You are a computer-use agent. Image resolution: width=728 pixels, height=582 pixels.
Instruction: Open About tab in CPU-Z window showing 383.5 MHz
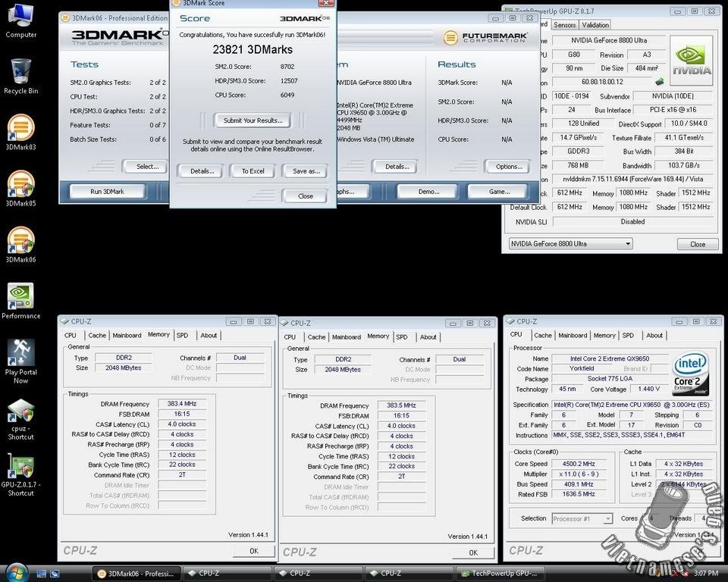point(428,337)
